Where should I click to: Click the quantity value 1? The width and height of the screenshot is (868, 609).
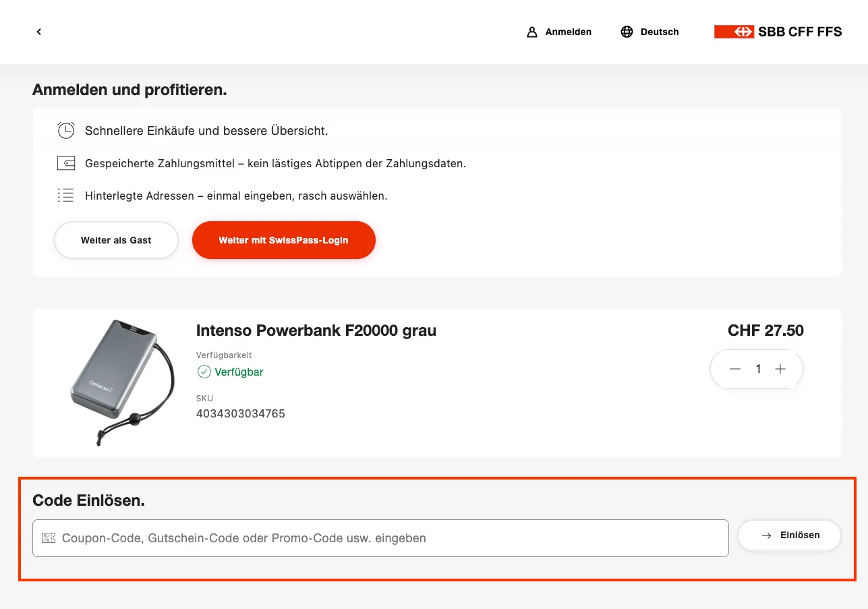(758, 369)
